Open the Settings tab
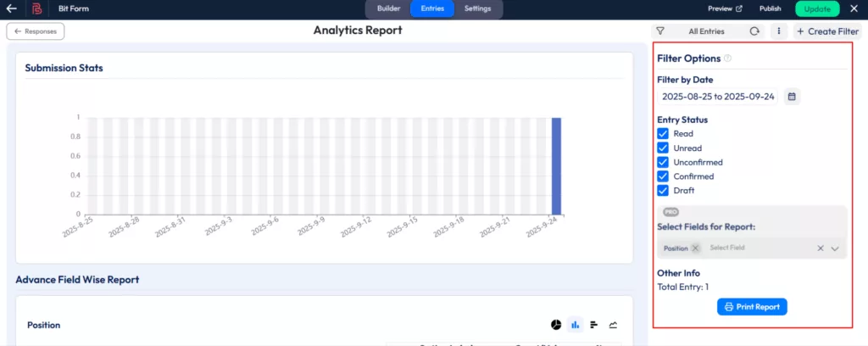 477,8
